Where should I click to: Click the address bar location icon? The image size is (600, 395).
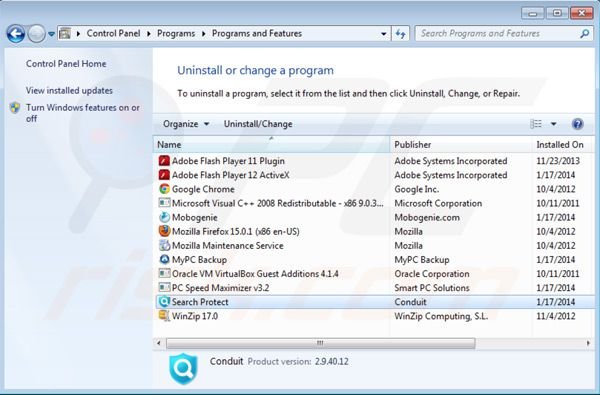(65, 34)
